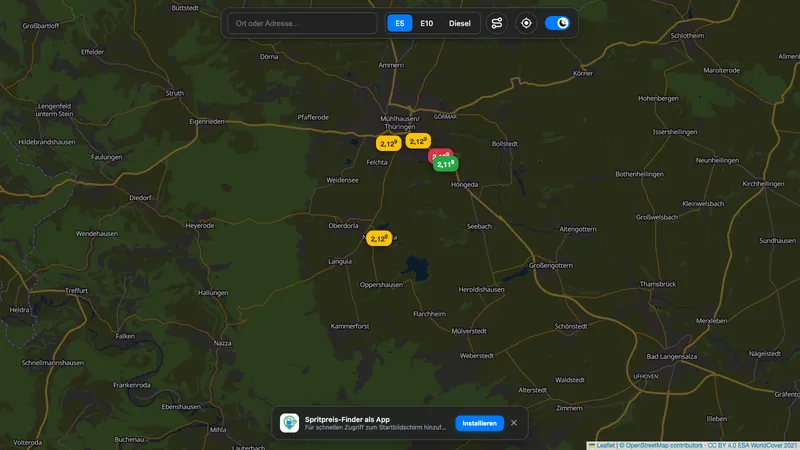Open the Leaflet attribution link
This screenshot has width=800, height=450.
click(x=605, y=445)
